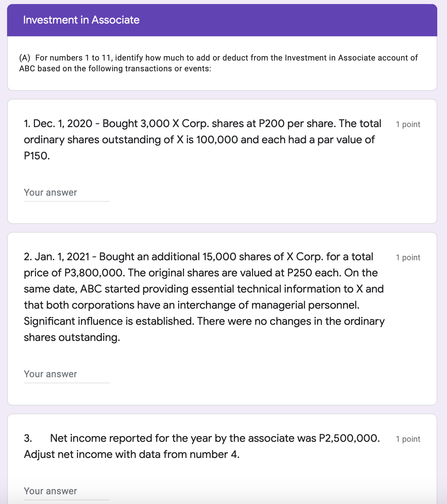The width and height of the screenshot is (447, 504).
Task: Click the answer field for question 2
Action: (x=66, y=374)
